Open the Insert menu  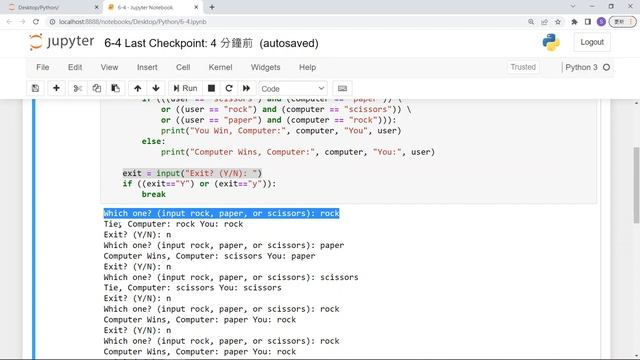coord(147,67)
